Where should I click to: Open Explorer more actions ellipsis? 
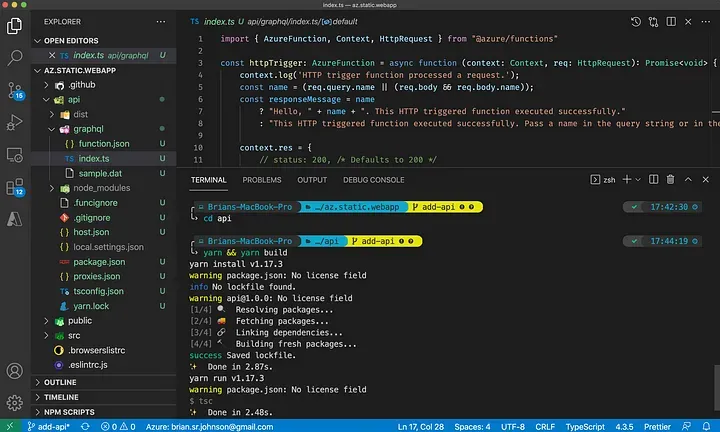pyautogui.click(x=161, y=22)
